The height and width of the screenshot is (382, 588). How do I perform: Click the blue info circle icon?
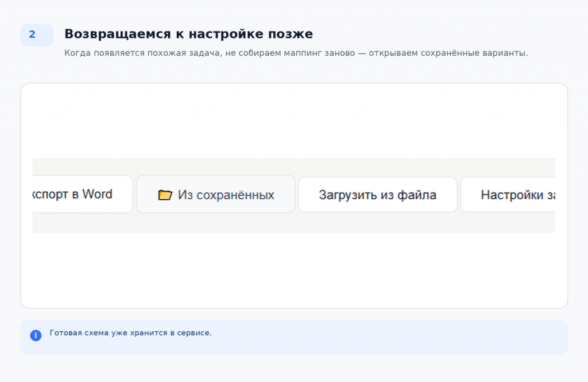click(36, 335)
